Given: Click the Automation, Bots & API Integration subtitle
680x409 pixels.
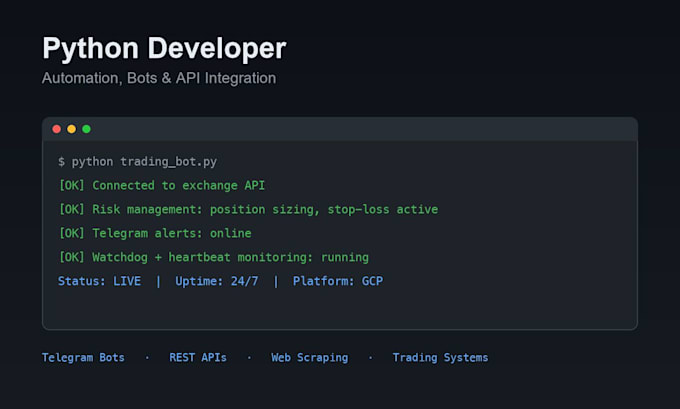Looking at the screenshot, I should [x=159, y=79].
